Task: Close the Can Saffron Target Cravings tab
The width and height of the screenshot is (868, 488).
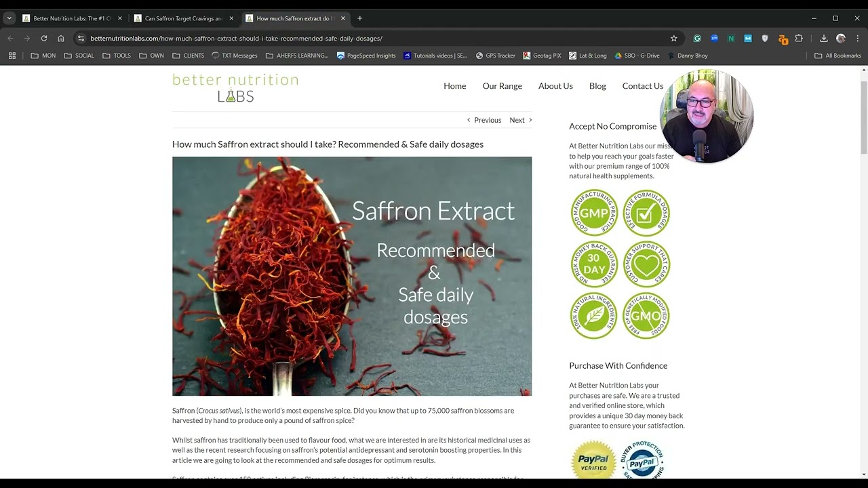Action: (x=231, y=18)
